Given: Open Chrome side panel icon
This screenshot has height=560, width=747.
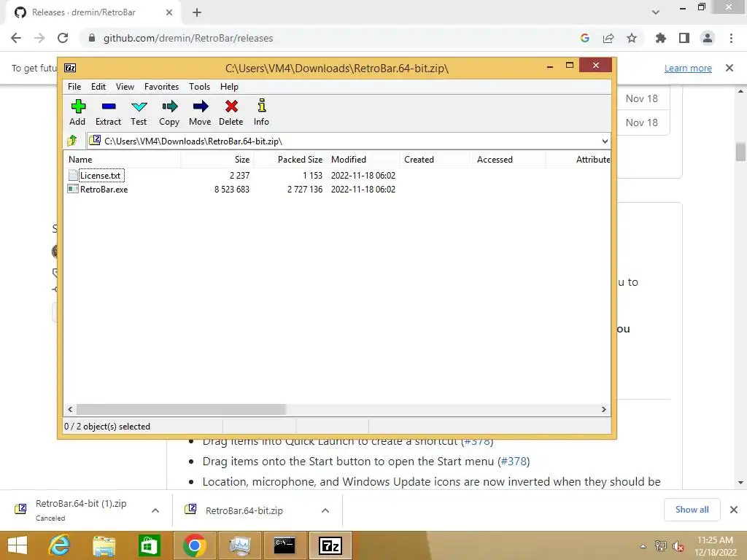Looking at the screenshot, I should tap(684, 38).
